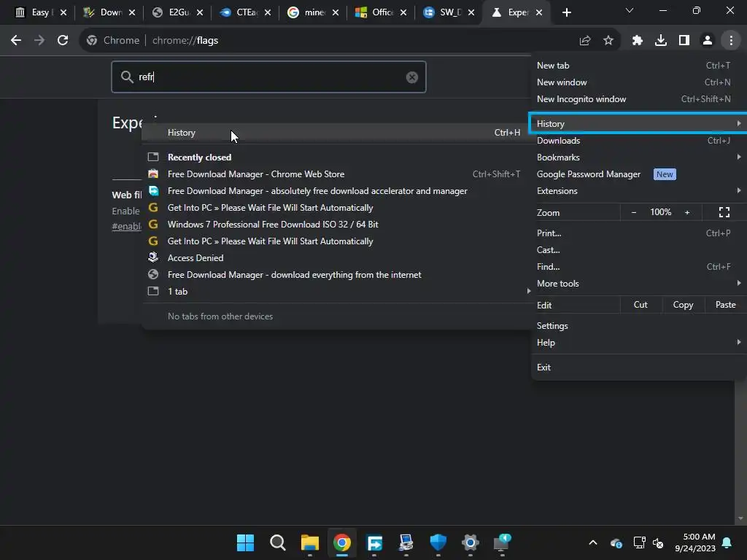Click the vertical scrollbar down arrow

point(740,518)
